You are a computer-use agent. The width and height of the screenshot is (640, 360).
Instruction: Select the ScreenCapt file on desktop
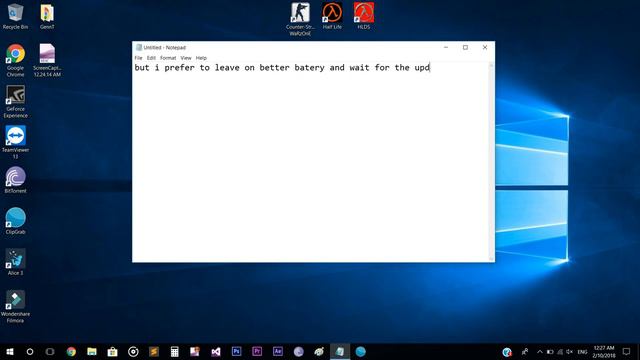pyautogui.click(x=47, y=60)
